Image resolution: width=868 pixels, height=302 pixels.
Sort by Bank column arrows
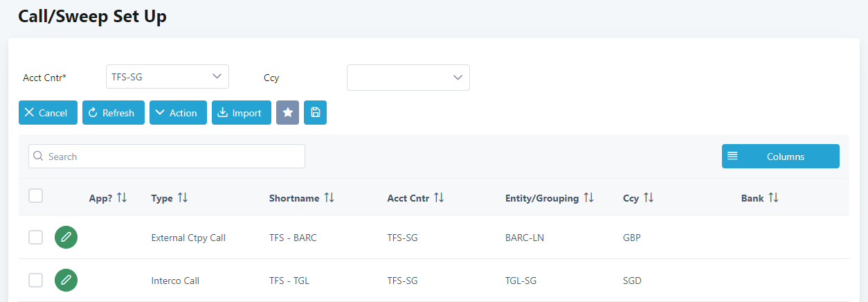[x=773, y=198]
